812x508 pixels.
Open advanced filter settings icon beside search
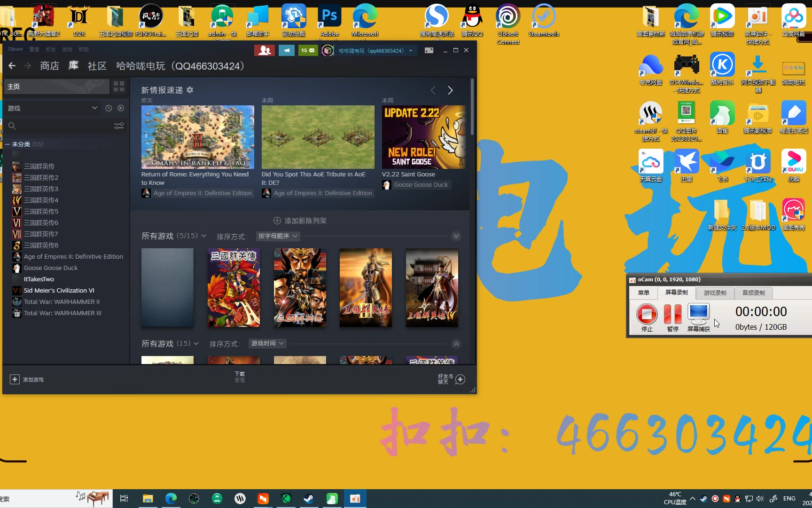[119, 126]
